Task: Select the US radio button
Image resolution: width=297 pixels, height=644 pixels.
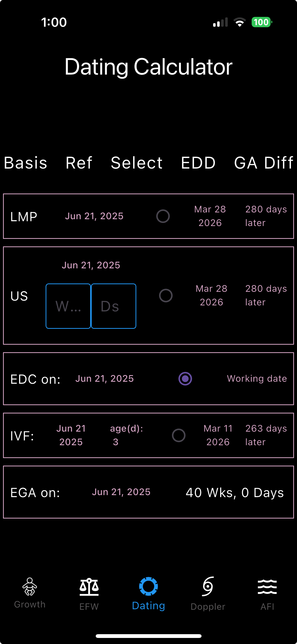Action: point(166,296)
